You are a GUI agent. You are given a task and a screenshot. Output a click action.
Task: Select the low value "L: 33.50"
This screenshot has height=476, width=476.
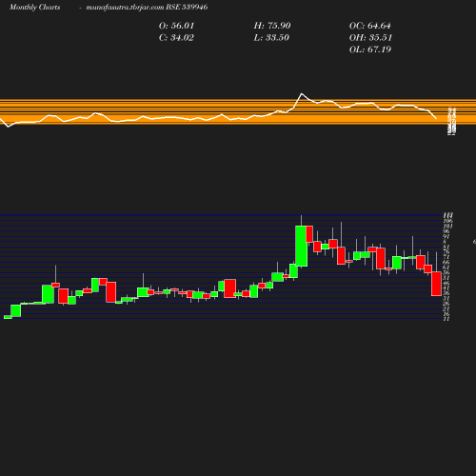271,38
